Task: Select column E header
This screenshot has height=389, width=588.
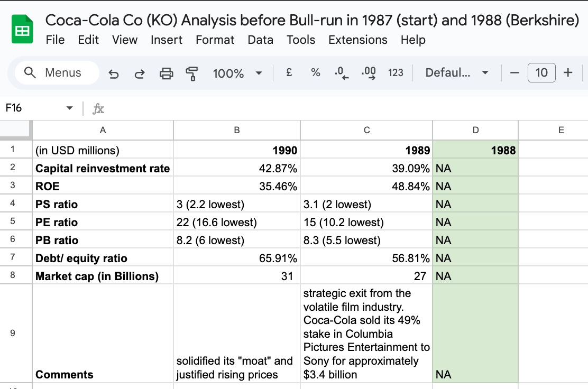Action: (553, 130)
